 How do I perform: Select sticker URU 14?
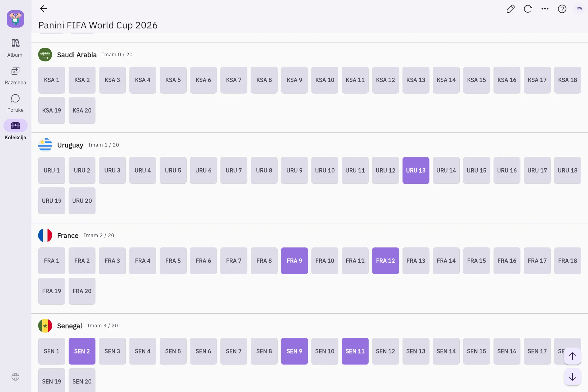(x=446, y=170)
